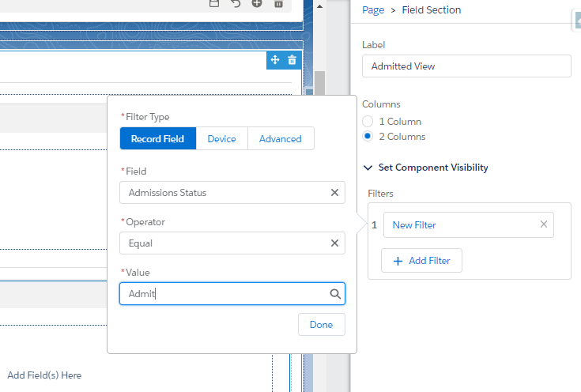Click the Add Filter button
The width and height of the screenshot is (581, 392).
click(421, 261)
